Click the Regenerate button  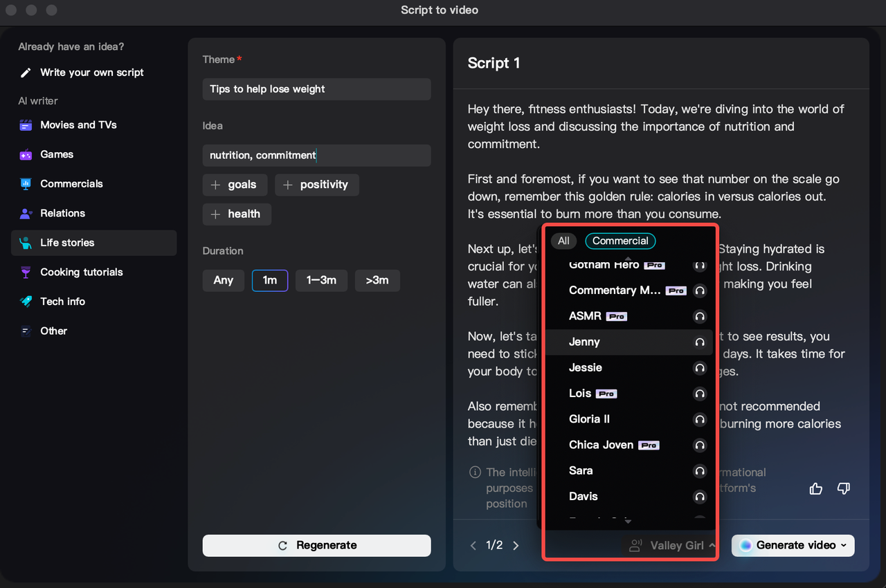point(316,545)
